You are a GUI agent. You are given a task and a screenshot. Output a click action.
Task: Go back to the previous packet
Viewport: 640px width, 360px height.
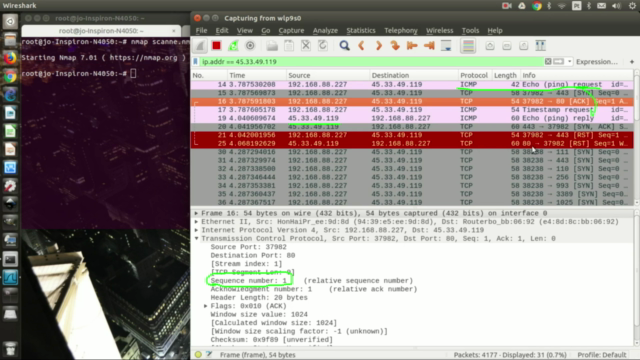[x=361, y=46]
